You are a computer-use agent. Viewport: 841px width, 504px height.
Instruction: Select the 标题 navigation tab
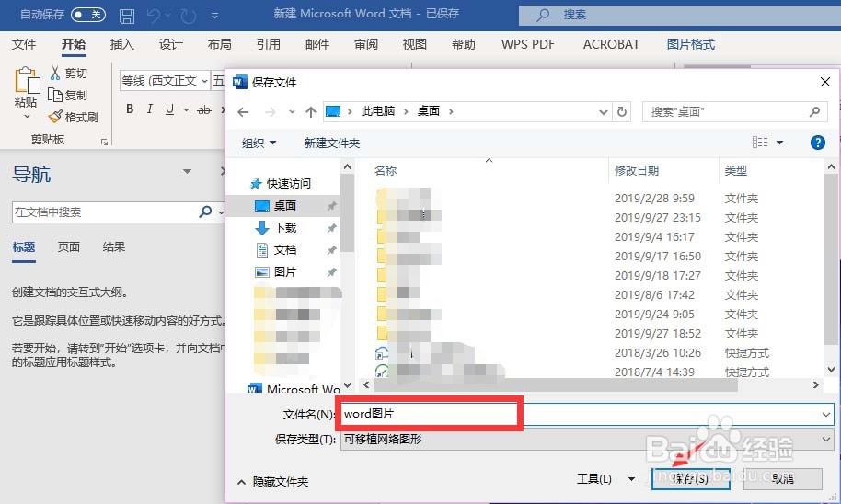(24, 247)
